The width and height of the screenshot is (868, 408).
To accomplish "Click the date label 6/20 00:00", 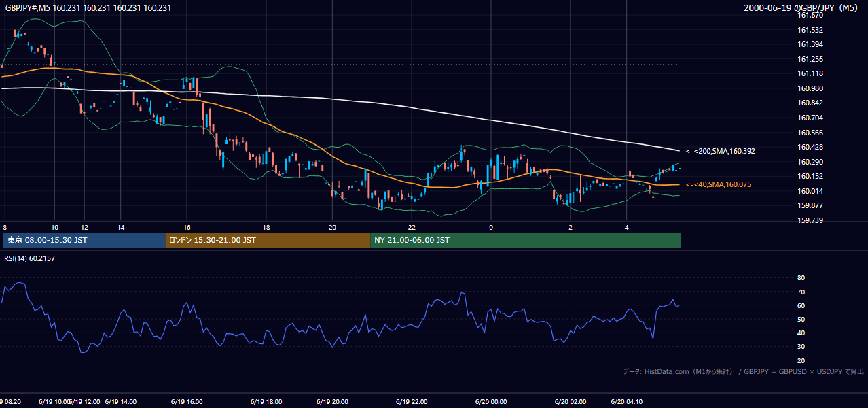I will (x=491, y=402).
